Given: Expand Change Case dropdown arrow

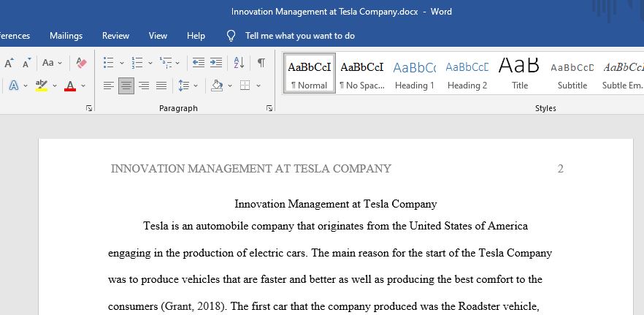Looking at the screenshot, I should 60,63.
